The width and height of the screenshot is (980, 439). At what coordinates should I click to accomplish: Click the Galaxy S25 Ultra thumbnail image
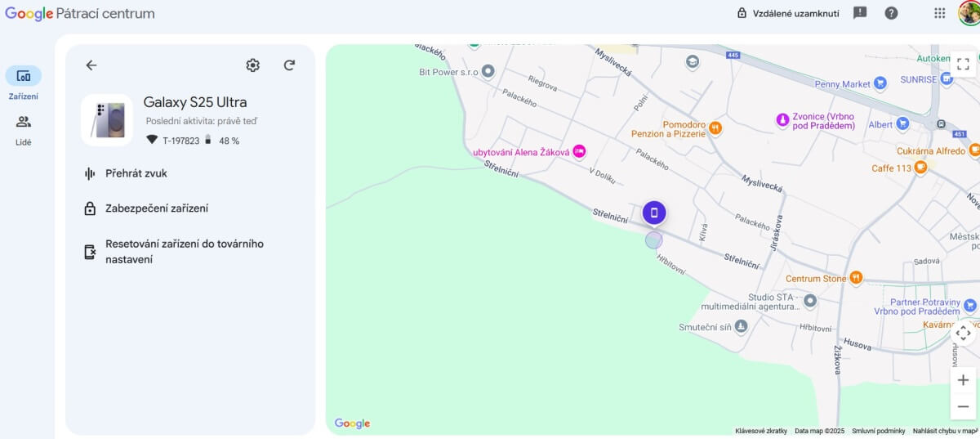click(107, 120)
